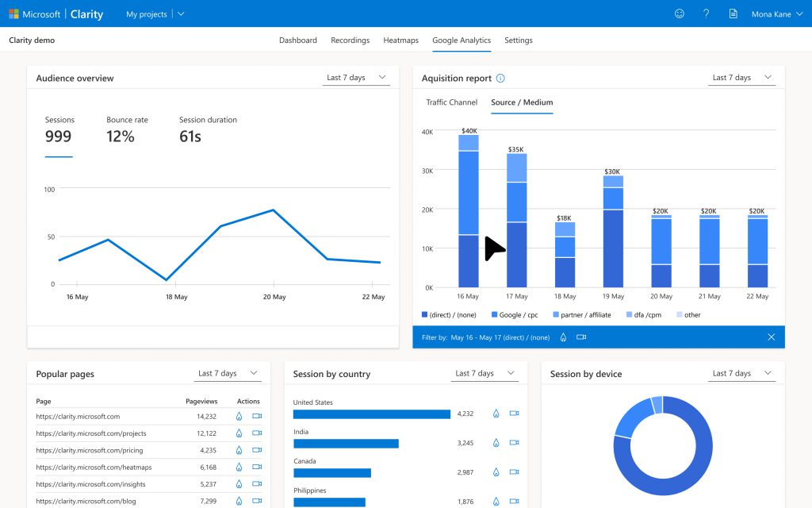Select the Bounce rate metric
The width and height of the screenshot is (812, 508).
point(127,129)
